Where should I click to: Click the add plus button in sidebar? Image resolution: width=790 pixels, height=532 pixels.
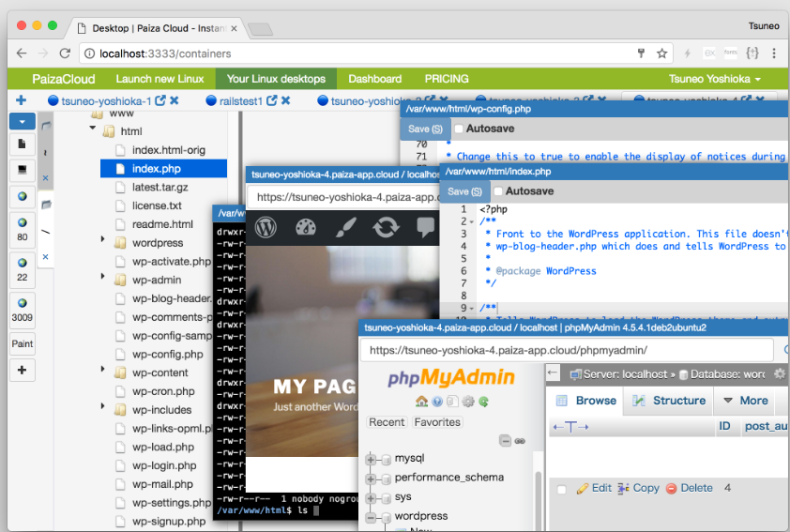pos(23,371)
